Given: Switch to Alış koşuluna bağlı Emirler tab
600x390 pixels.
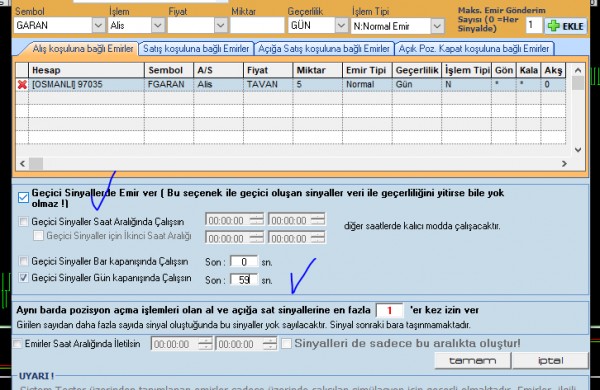Looking at the screenshot, I should tap(83, 49).
